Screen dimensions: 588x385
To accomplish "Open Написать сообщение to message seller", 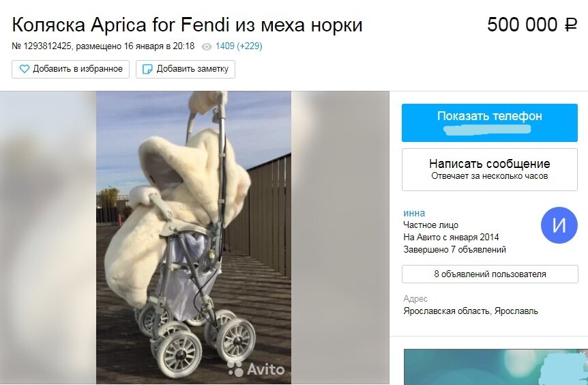I will [489, 169].
